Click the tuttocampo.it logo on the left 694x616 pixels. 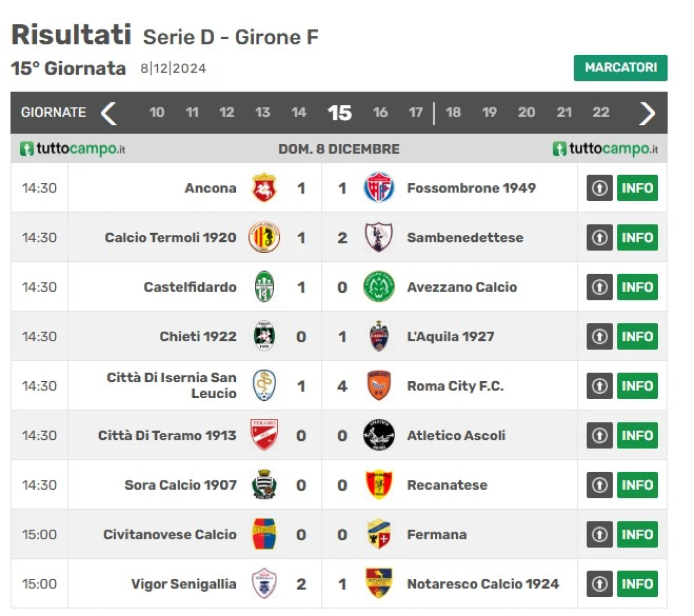point(73,149)
